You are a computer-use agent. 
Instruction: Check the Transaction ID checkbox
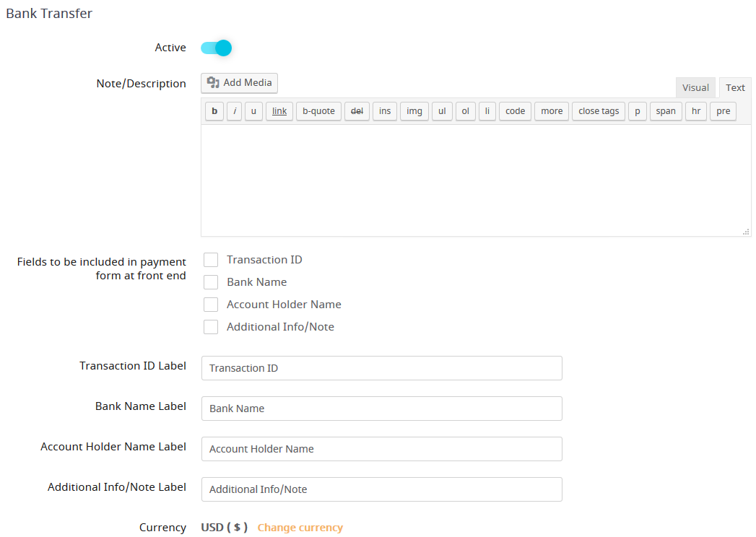pyautogui.click(x=211, y=260)
